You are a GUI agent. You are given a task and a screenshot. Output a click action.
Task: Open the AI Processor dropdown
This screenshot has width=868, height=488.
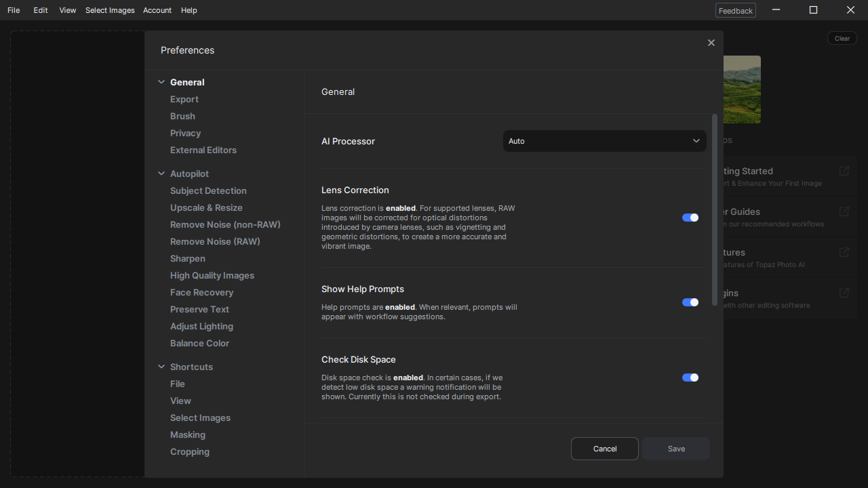click(604, 141)
